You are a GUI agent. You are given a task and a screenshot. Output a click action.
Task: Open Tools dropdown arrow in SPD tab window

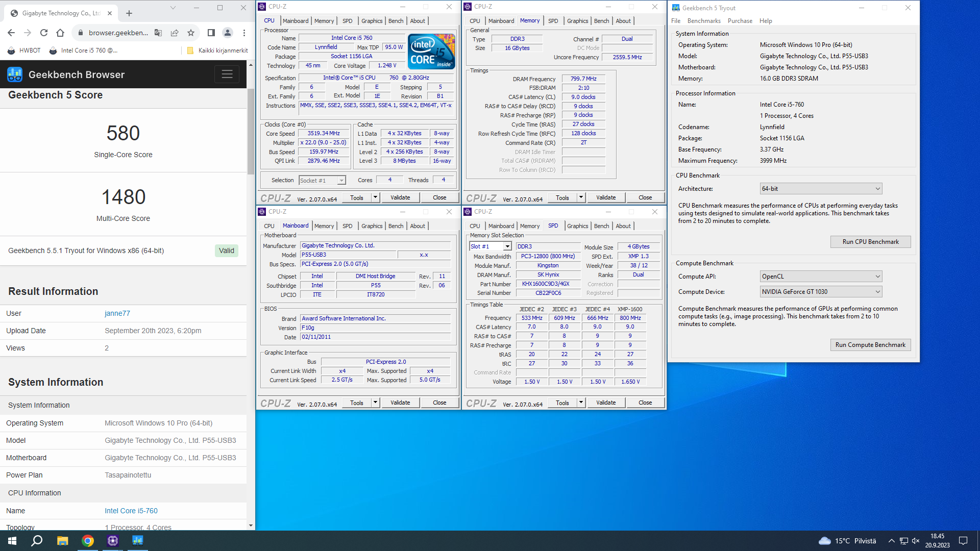(x=581, y=403)
